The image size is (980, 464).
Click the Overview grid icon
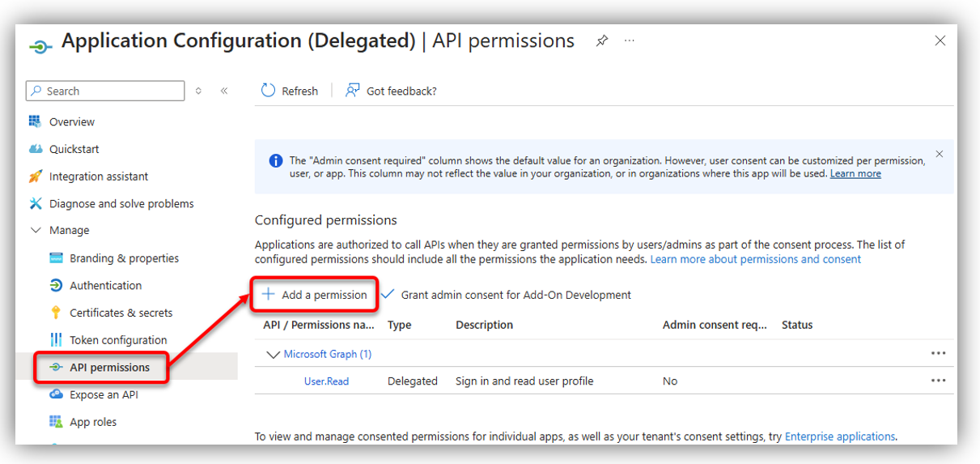pyautogui.click(x=35, y=121)
